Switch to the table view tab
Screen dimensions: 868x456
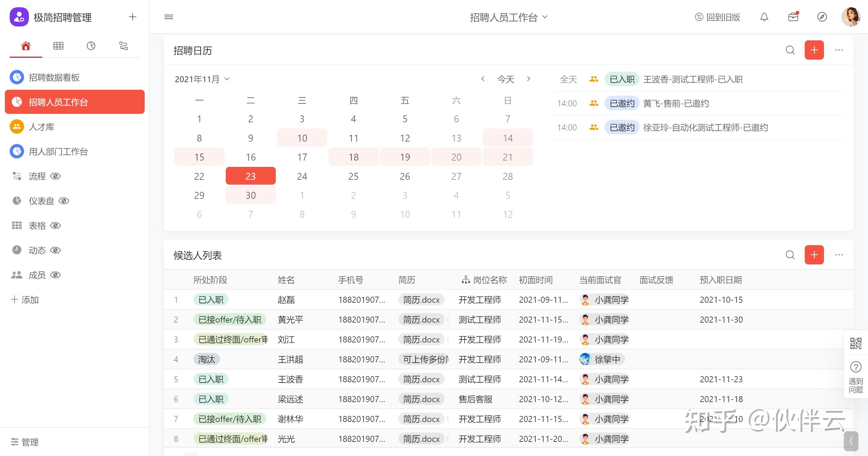pos(58,46)
